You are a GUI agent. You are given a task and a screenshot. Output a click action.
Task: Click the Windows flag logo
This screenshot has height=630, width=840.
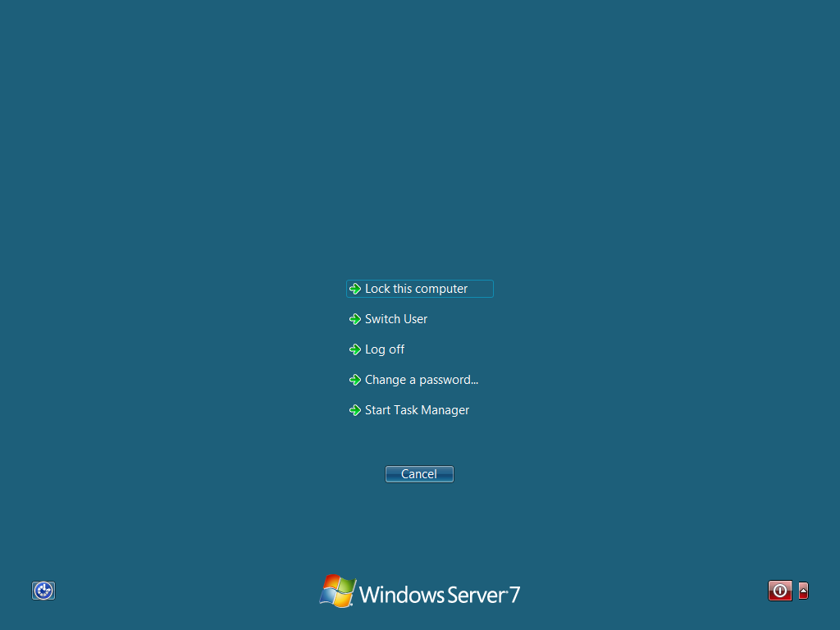pos(337,591)
